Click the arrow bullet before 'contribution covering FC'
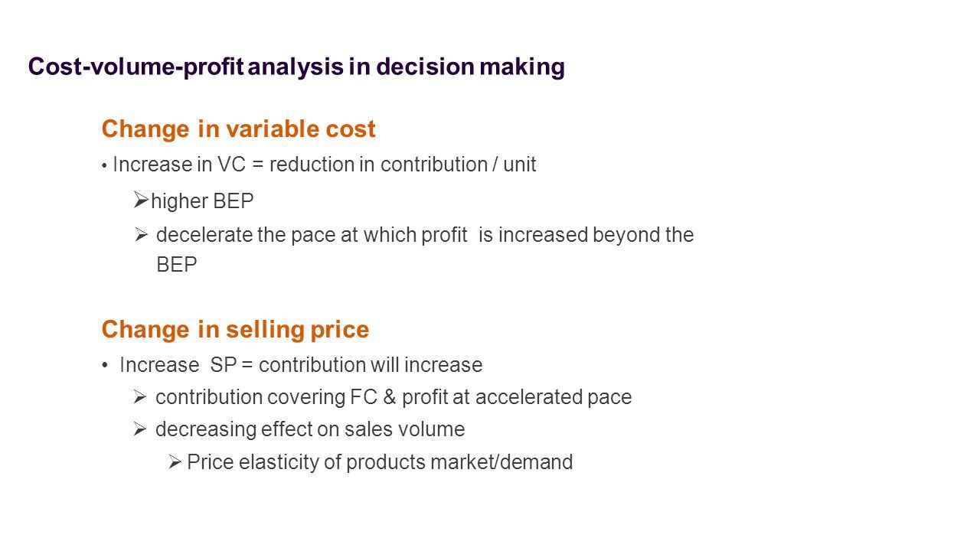Screen dimensions: 980x551 (139, 397)
